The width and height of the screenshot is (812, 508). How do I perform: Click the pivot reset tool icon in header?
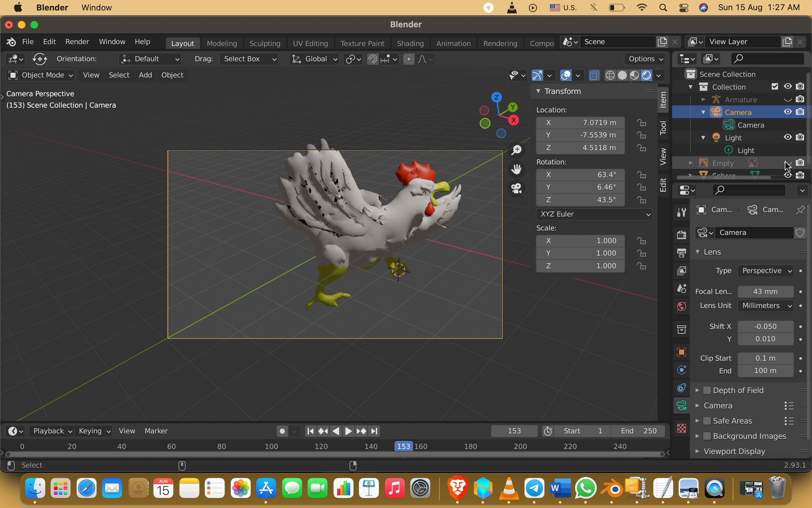click(x=40, y=59)
